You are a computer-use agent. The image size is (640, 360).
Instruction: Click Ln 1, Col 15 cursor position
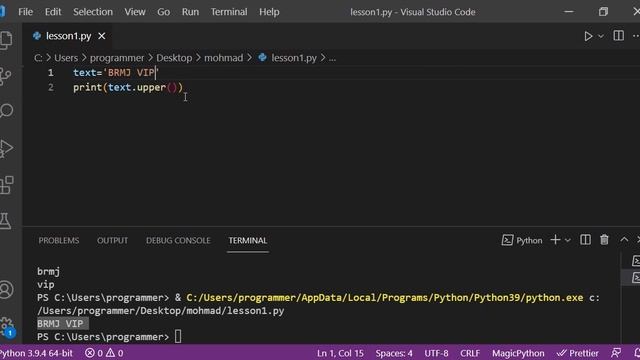(340, 353)
